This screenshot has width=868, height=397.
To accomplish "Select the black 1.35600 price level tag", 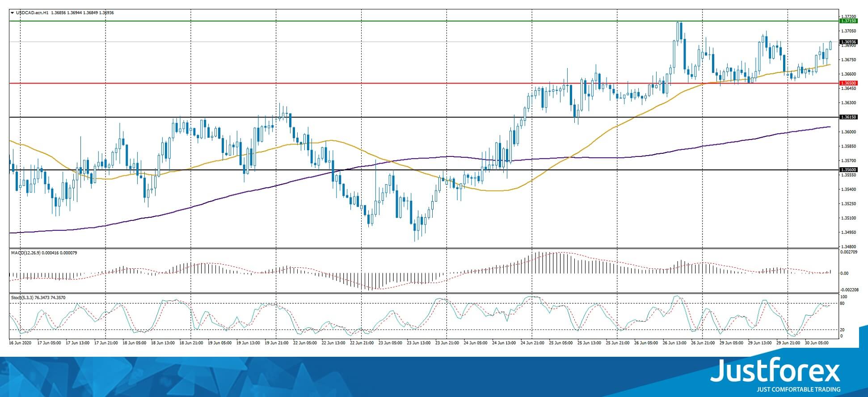I will [849, 170].
